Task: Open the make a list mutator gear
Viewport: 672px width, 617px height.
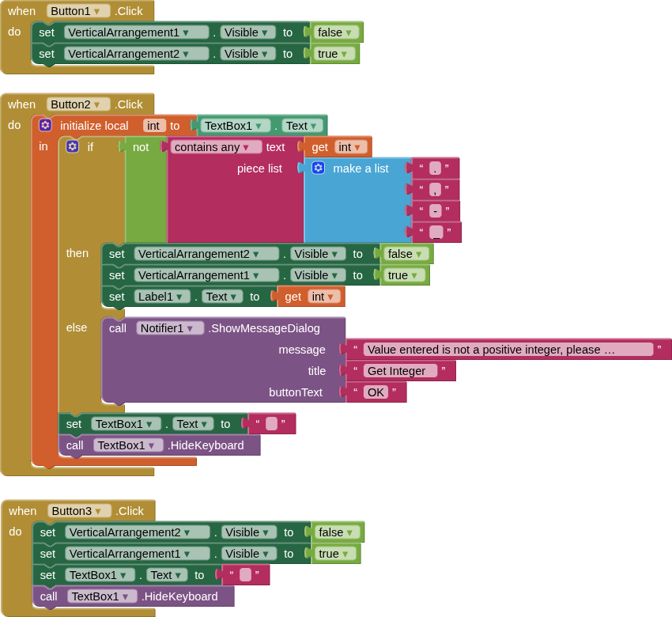Action: pos(318,168)
